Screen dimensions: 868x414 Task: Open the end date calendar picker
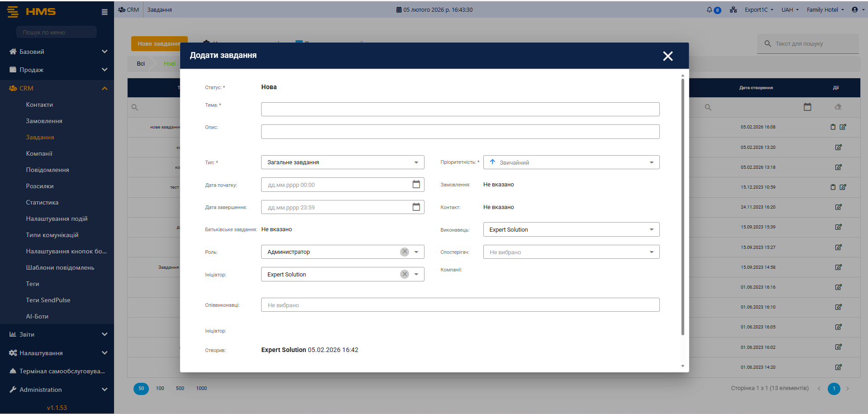416,207
